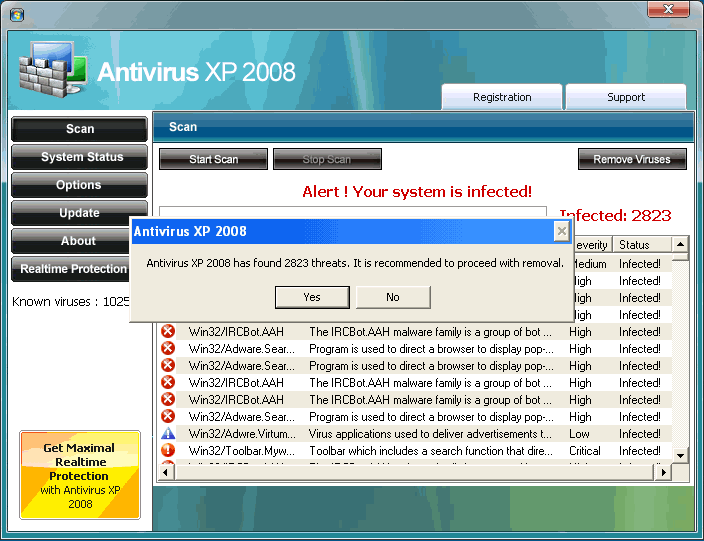Click the blue warning triangle icon for Win32/Adwre.Virtum
This screenshot has height=541, width=704.
coord(168,433)
